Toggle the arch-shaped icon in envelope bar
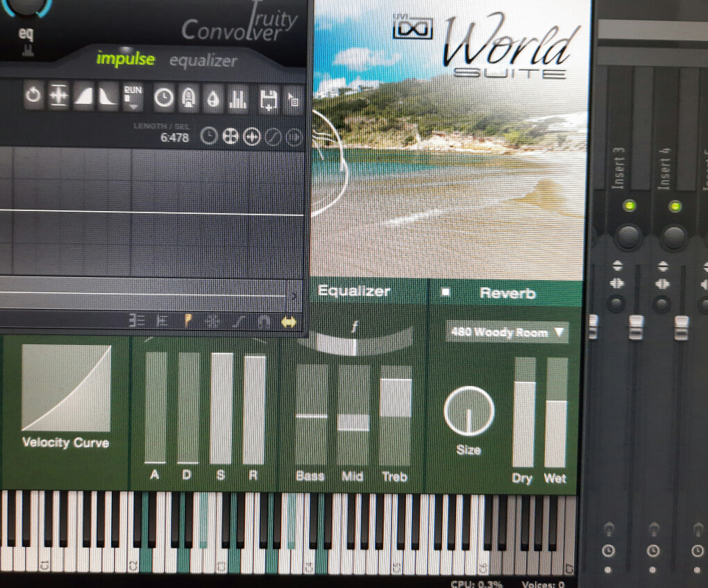 264,322
